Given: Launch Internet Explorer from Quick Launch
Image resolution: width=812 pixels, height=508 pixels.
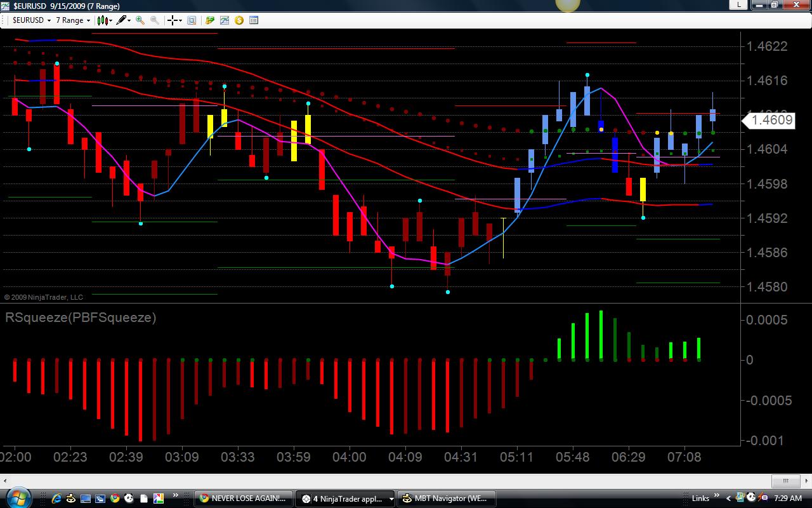Looking at the screenshot, I should coord(56,498).
